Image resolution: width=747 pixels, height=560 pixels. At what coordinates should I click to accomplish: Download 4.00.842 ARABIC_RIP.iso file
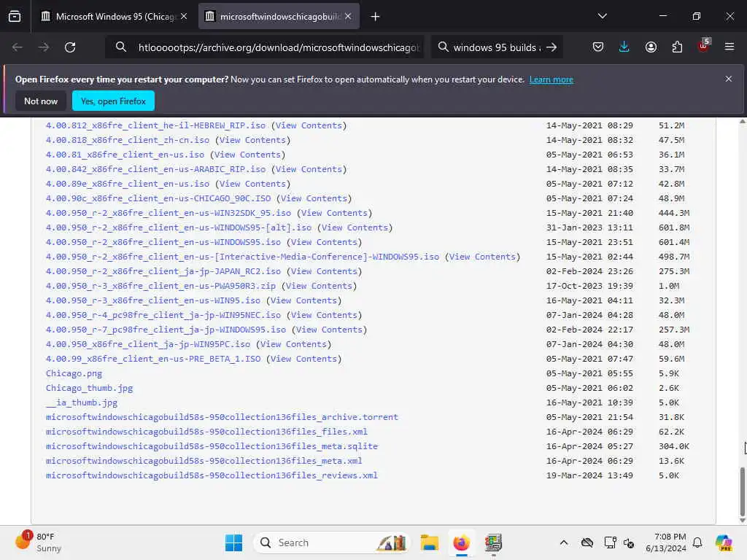(x=155, y=169)
